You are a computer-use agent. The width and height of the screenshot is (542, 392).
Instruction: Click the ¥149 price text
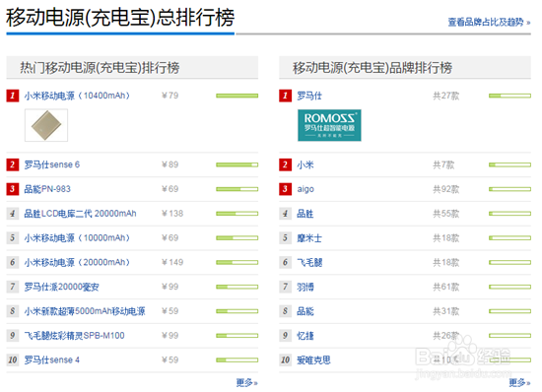coord(172,263)
